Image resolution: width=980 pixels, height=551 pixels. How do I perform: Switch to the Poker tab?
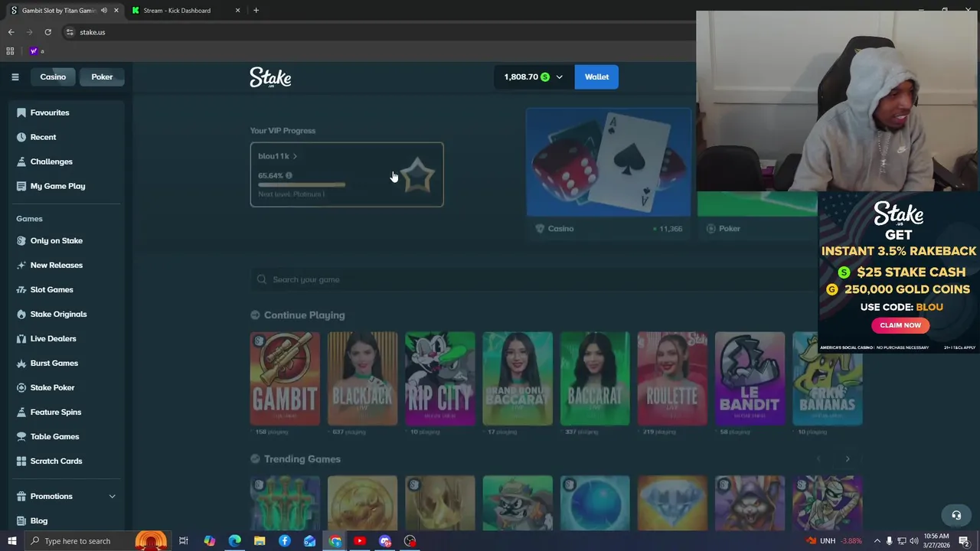click(x=102, y=77)
